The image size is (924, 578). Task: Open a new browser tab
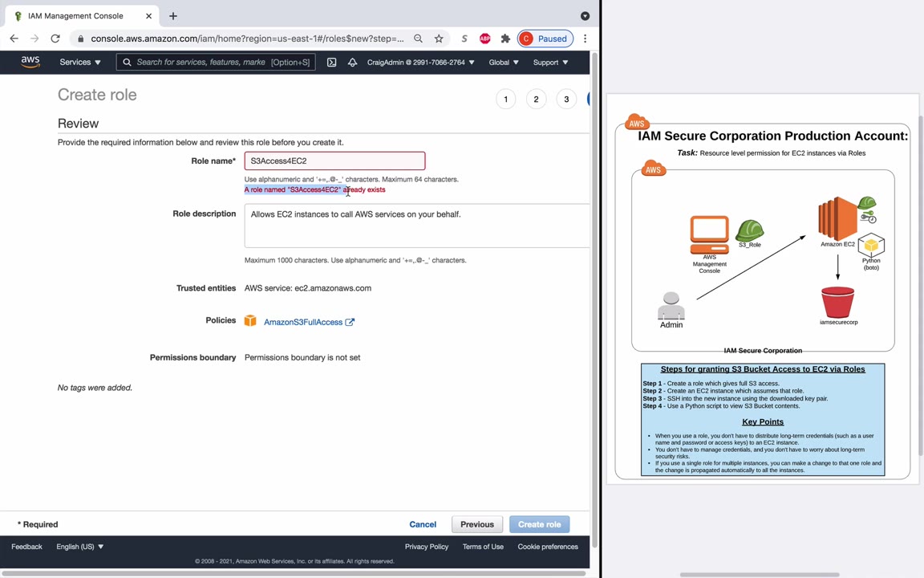(x=172, y=15)
